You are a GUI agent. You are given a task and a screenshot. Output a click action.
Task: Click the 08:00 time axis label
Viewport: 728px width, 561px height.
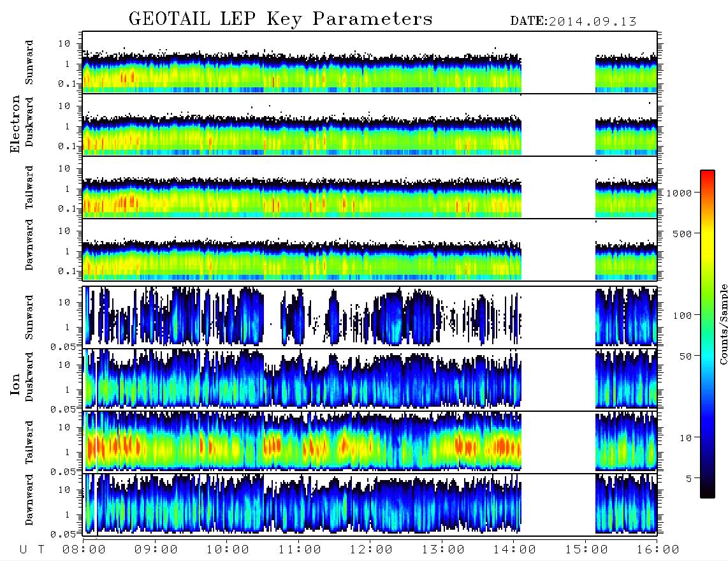(84, 550)
